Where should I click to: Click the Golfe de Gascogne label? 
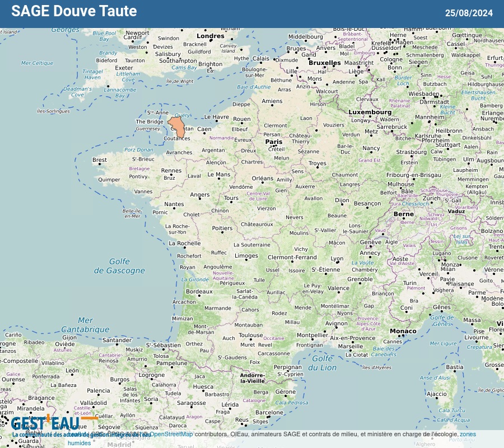119,266
